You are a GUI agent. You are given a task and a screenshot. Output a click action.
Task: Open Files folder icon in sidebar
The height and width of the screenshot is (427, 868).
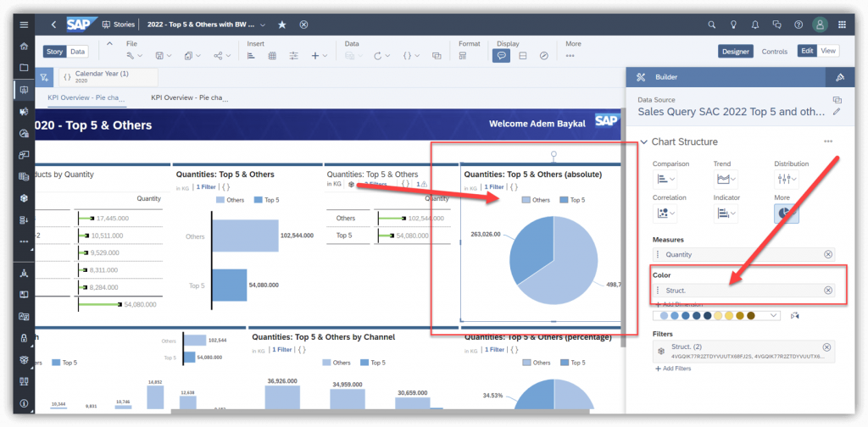click(x=24, y=68)
